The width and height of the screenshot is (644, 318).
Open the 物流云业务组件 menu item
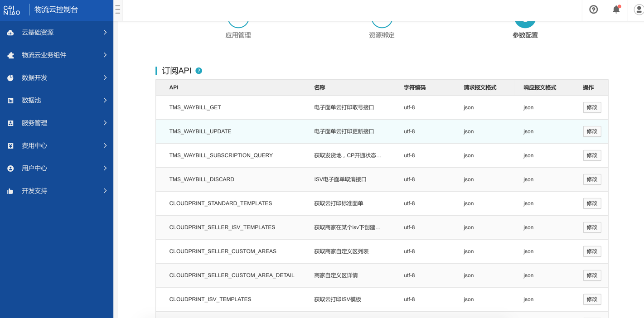[57, 55]
